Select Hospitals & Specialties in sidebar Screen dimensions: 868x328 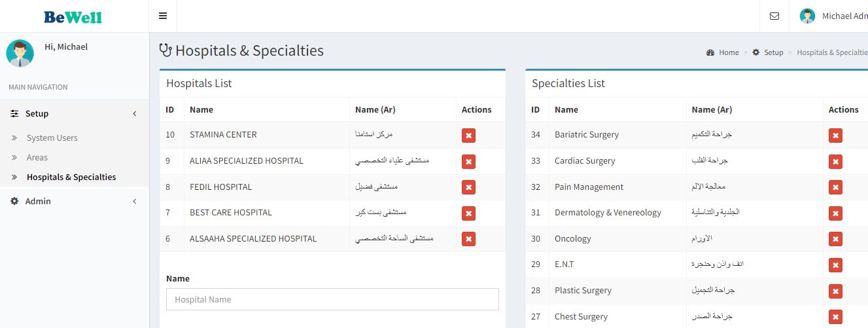click(71, 177)
